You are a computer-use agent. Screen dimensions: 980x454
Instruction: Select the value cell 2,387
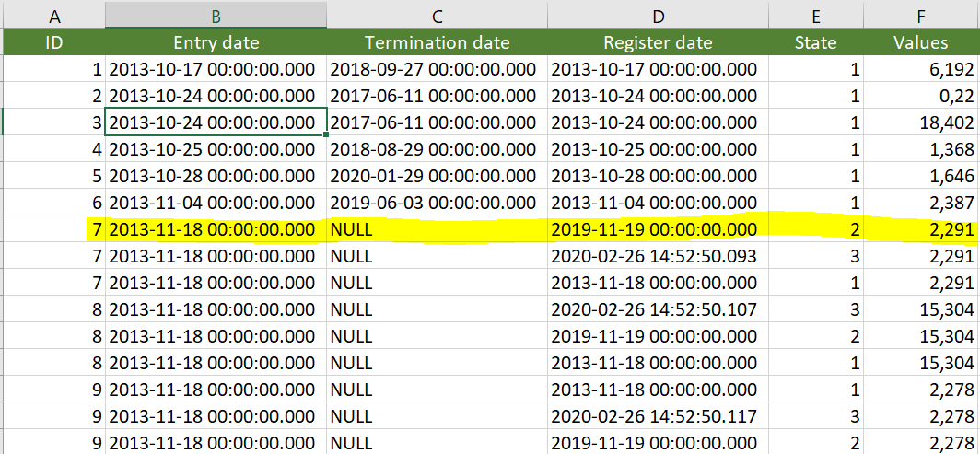pyautogui.click(x=920, y=203)
